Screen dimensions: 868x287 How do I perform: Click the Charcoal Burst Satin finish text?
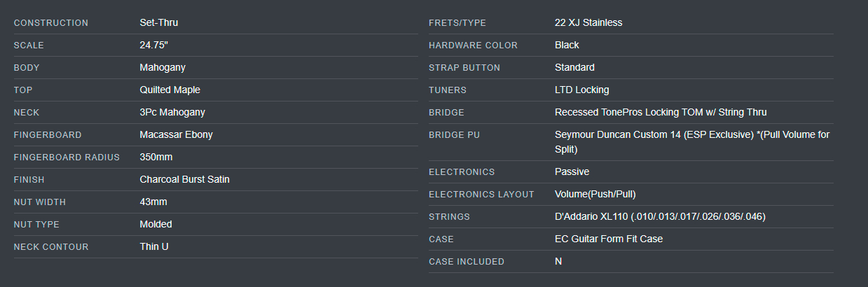[185, 180]
